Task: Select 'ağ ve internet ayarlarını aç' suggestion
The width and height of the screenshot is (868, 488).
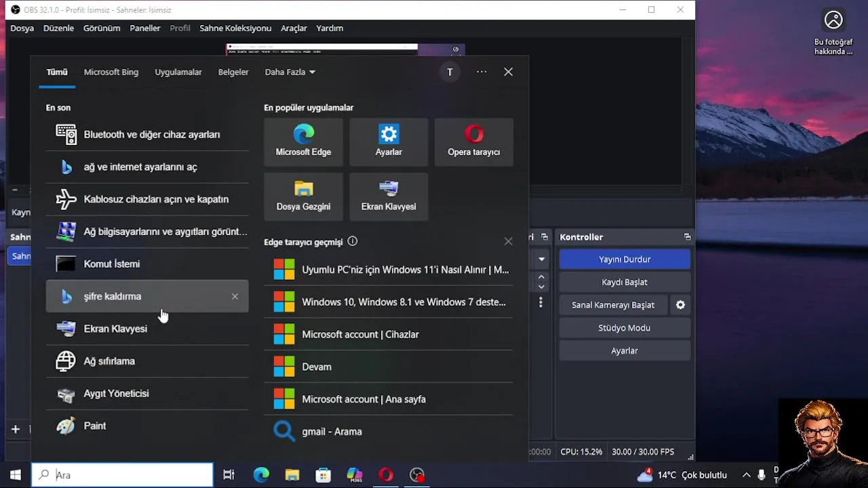Action: click(x=147, y=167)
